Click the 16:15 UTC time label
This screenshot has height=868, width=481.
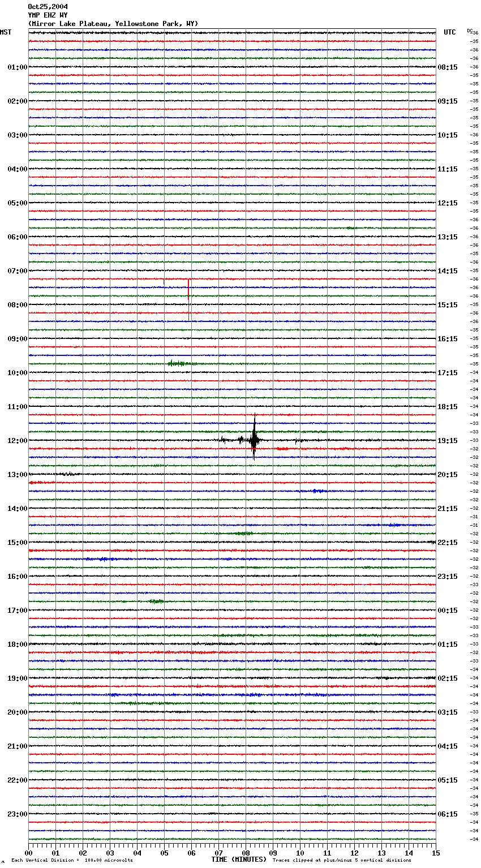(448, 339)
